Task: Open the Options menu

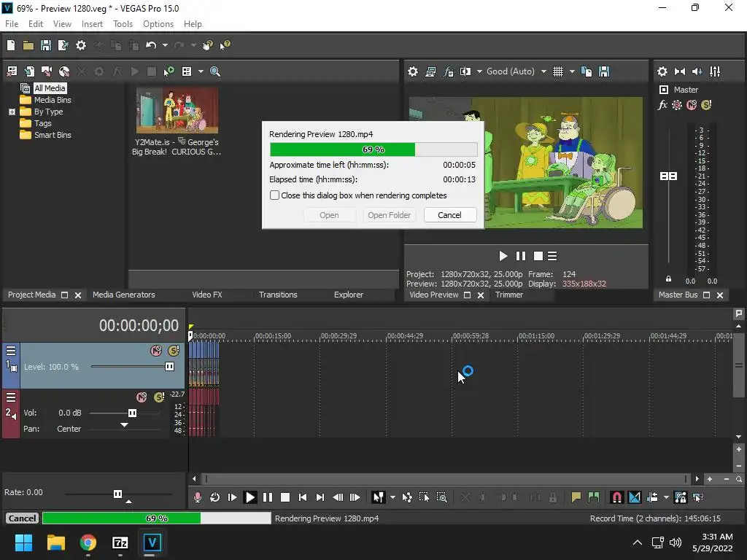Action: (158, 24)
